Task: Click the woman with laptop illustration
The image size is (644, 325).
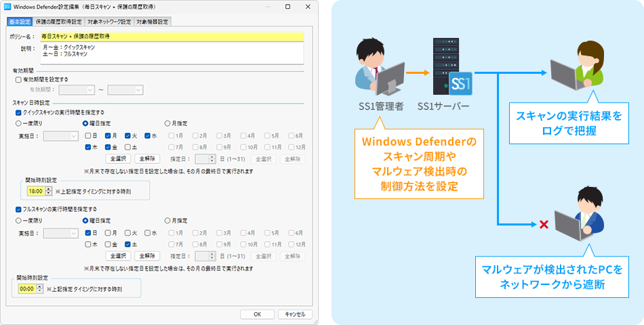Action: point(577,65)
